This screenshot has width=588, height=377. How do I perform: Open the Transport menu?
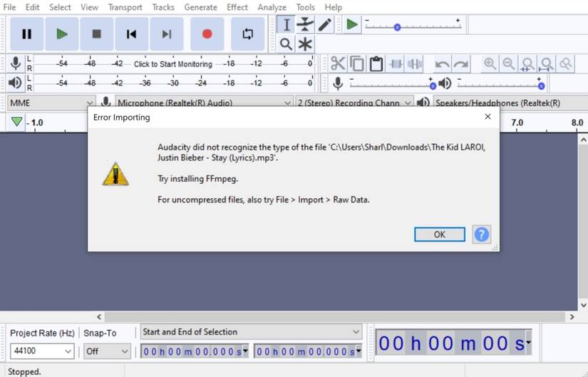point(125,7)
